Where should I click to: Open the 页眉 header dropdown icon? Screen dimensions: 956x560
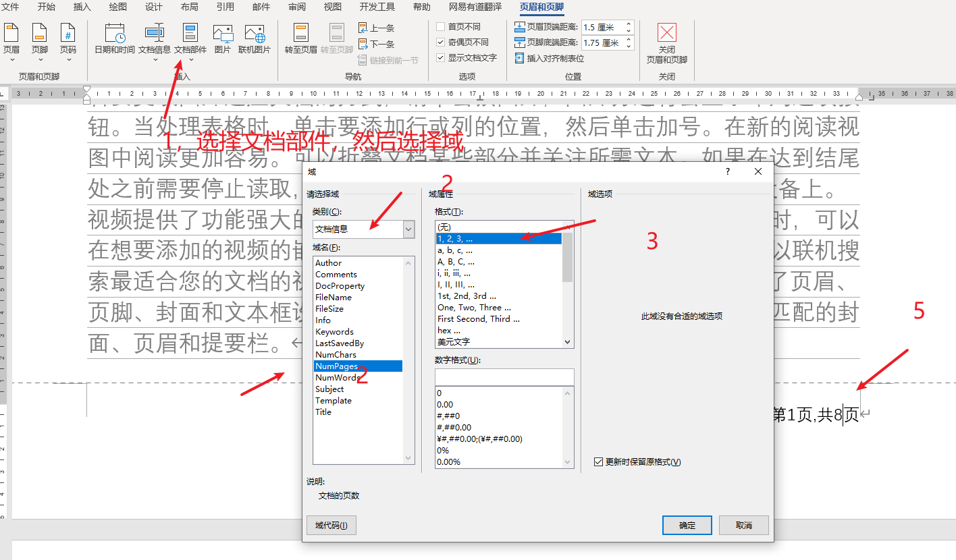click(x=11, y=32)
